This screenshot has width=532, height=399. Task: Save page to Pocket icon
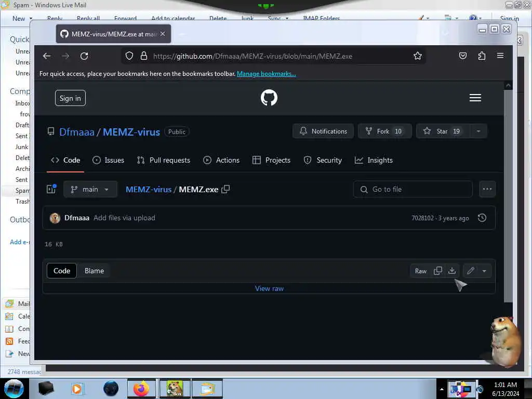(462, 56)
